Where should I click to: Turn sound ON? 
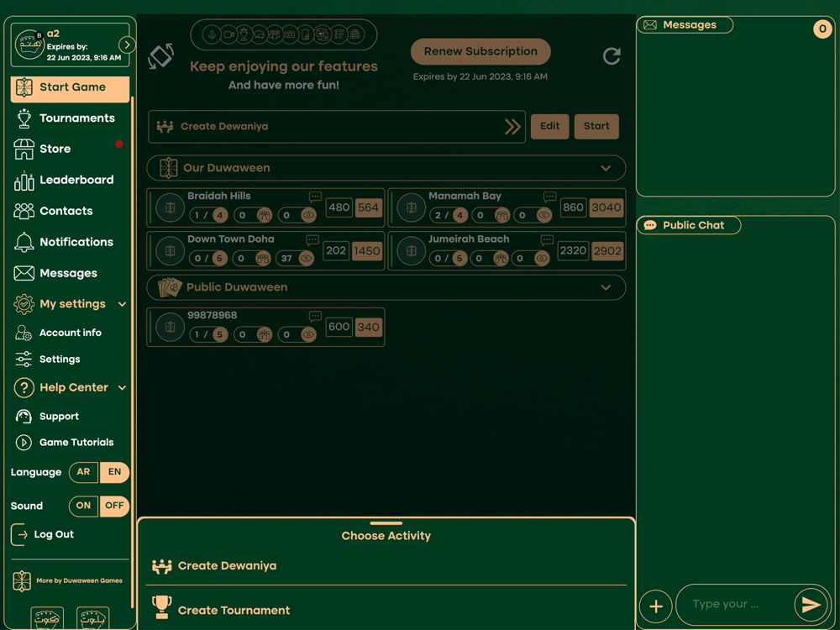coord(83,506)
